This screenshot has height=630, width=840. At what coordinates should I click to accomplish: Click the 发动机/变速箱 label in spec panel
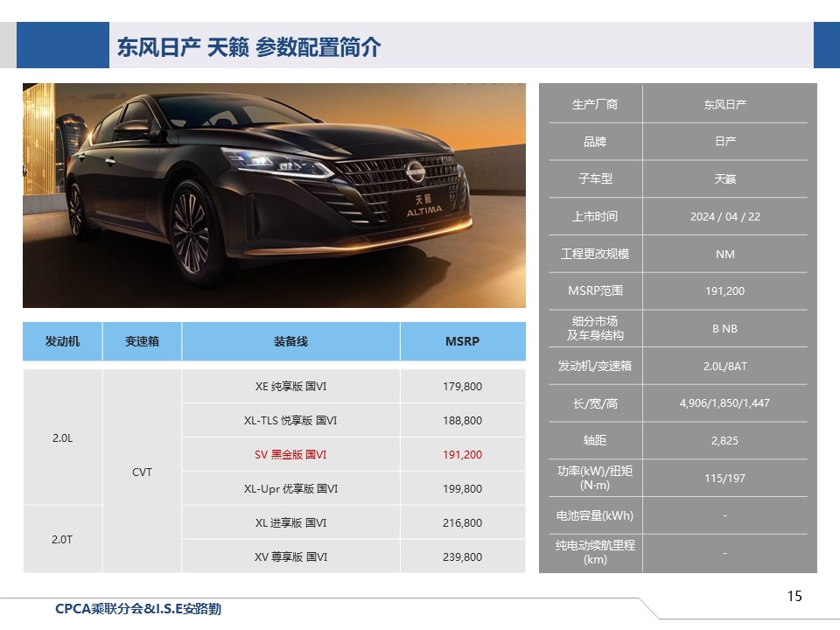[x=595, y=366]
